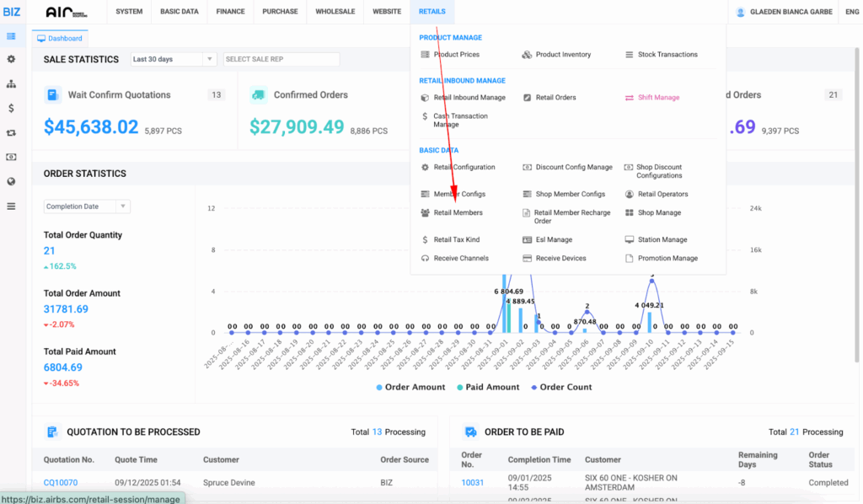The image size is (863, 504).
Task: Select the globe icon in left sidebar
Action: click(11, 181)
